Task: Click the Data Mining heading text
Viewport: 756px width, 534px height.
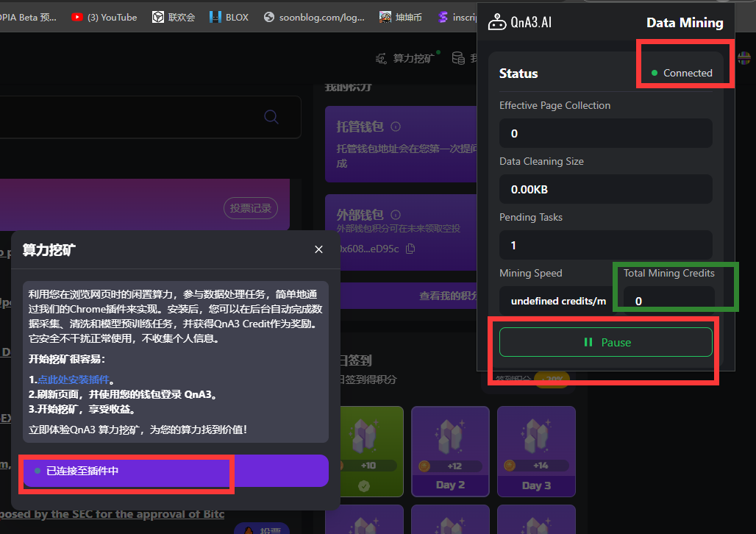Action: tap(685, 23)
